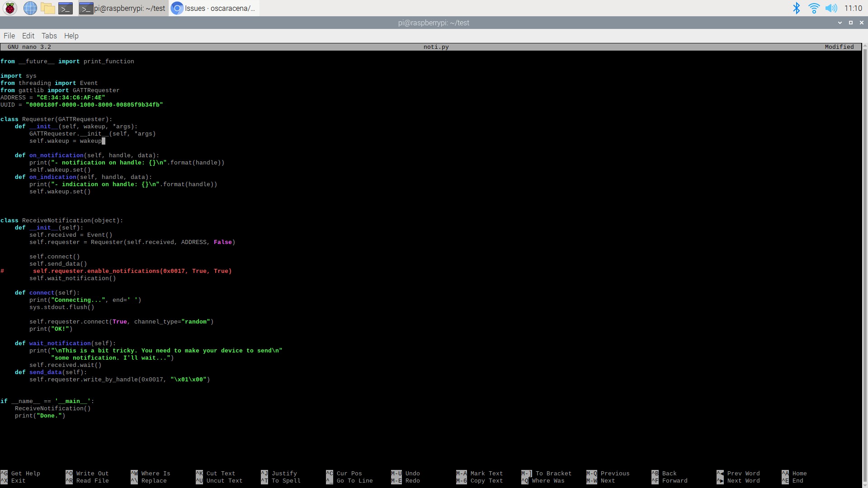Viewport: 868px width, 488px height.
Task: Open the Help menu
Action: point(71,36)
